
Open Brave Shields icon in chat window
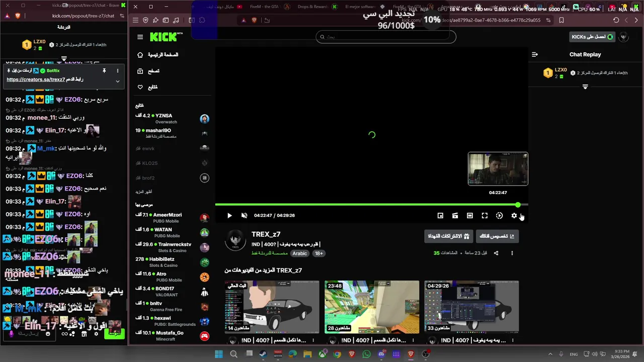pos(18,16)
